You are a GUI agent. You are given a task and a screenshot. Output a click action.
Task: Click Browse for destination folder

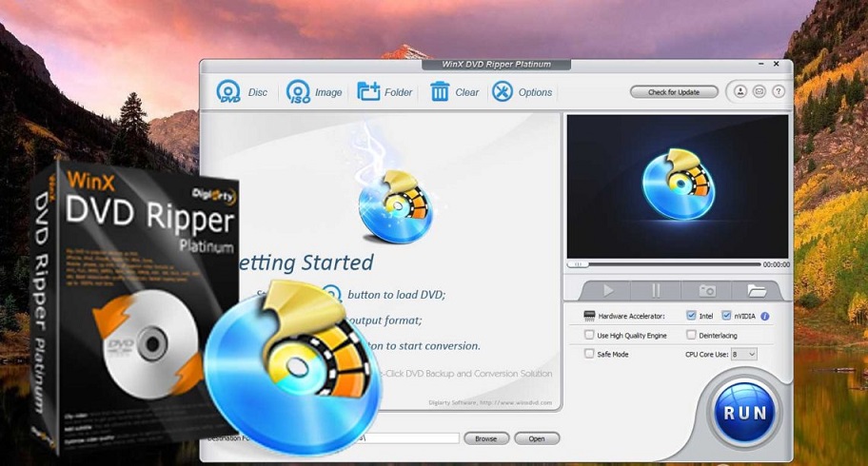tap(486, 438)
